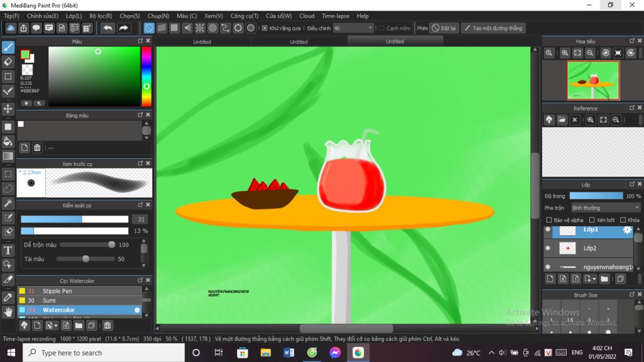Select the Lasso selection tool

pyautogui.click(x=8, y=189)
